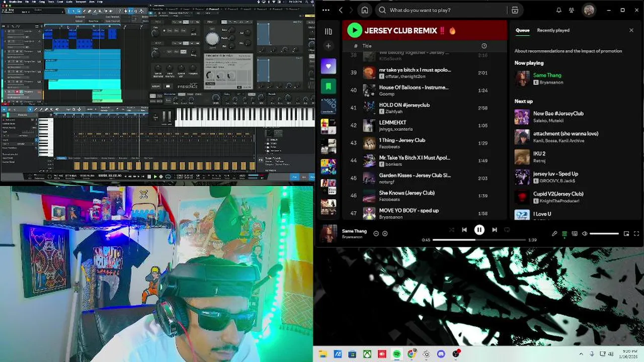The height and width of the screenshot is (362, 644).
Task: Collapse Your Library sidebar icon
Action: tap(329, 31)
